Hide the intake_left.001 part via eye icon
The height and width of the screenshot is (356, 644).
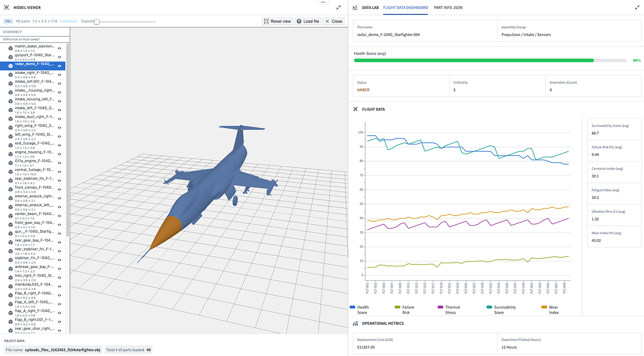(x=60, y=84)
